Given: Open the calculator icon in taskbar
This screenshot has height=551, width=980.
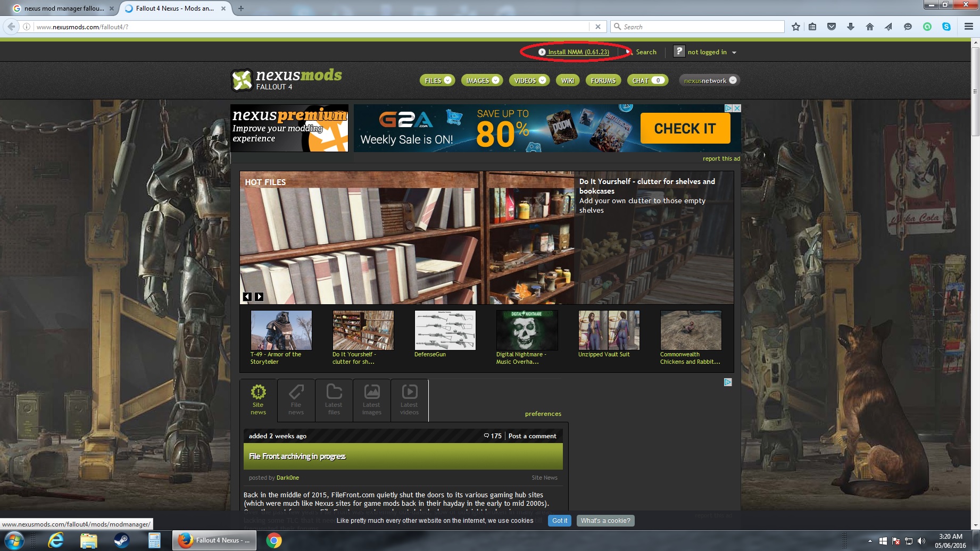Looking at the screenshot, I should pos(154,541).
